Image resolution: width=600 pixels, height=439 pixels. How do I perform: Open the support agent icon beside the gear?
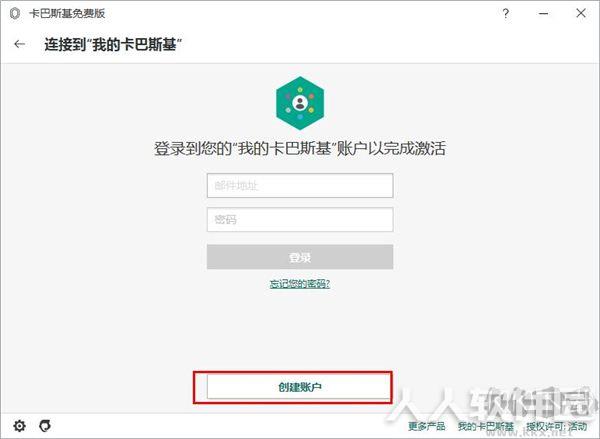click(45, 425)
